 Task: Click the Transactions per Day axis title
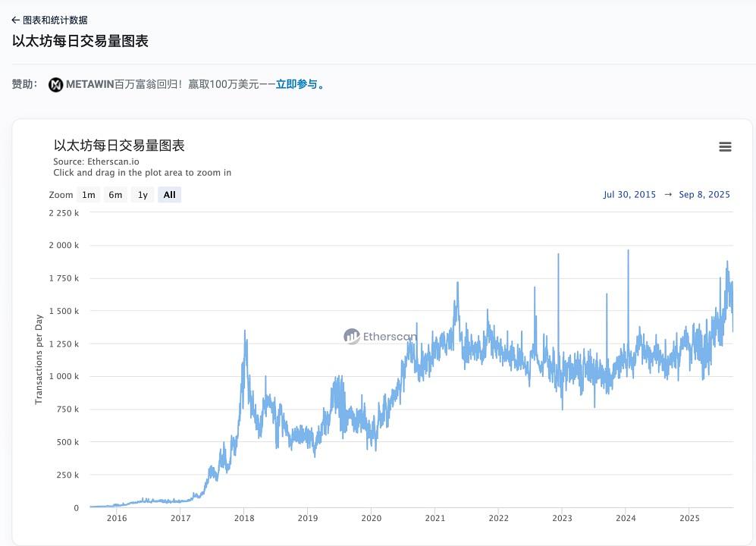pos(39,359)
